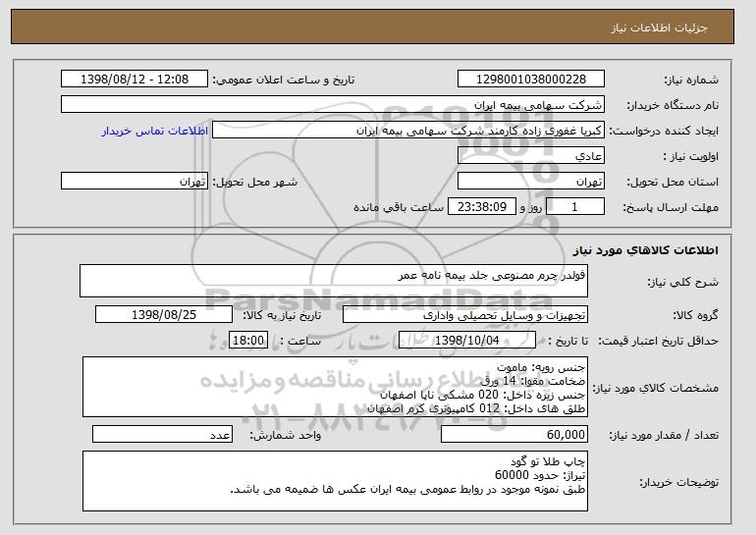The image size is (756, 535).
Task: Click the note line تیراژ: حدود 60000
Action: tap(540, 475)
